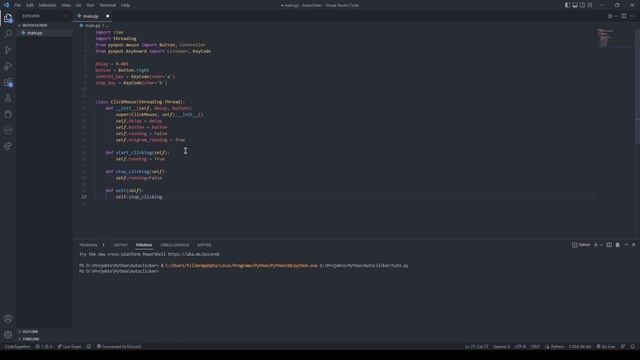Click the feedback icon left of the bell

[x=623, y=347]
